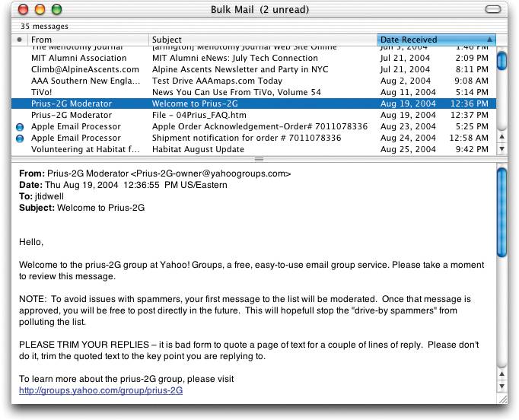Screen dimensions: 519x420
Task: Click the message status column header dot
Action: coord(20,40)
